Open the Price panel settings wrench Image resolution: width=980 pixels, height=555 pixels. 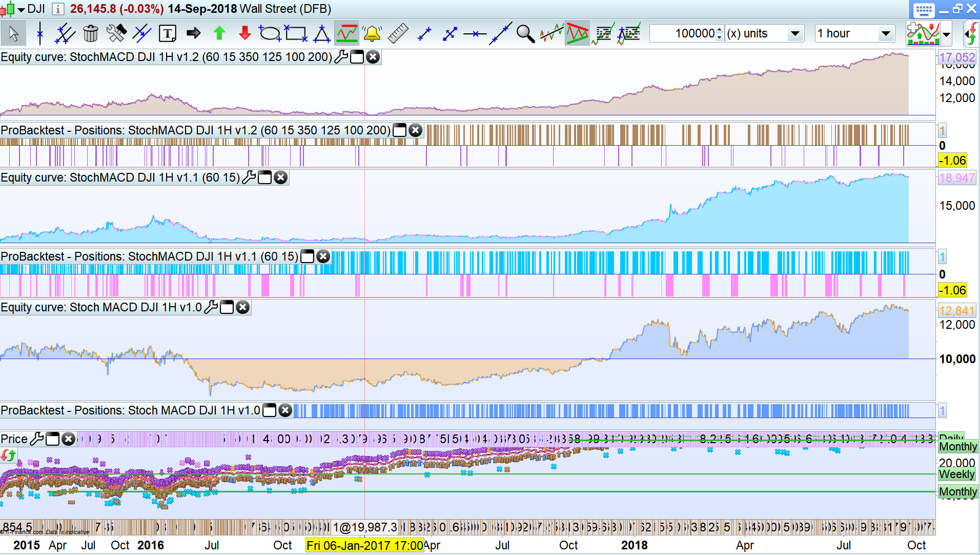point(37,439)
